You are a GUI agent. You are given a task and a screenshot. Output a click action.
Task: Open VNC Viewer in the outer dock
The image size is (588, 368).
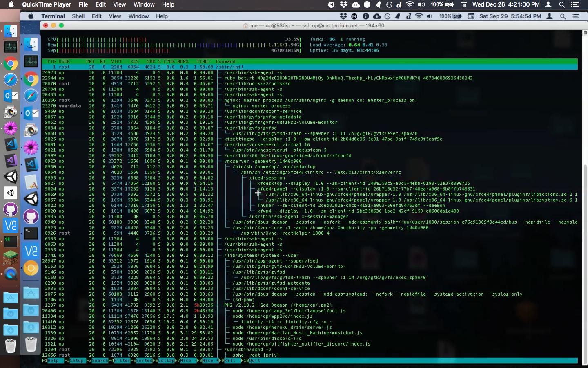click(x=10, y=225)
